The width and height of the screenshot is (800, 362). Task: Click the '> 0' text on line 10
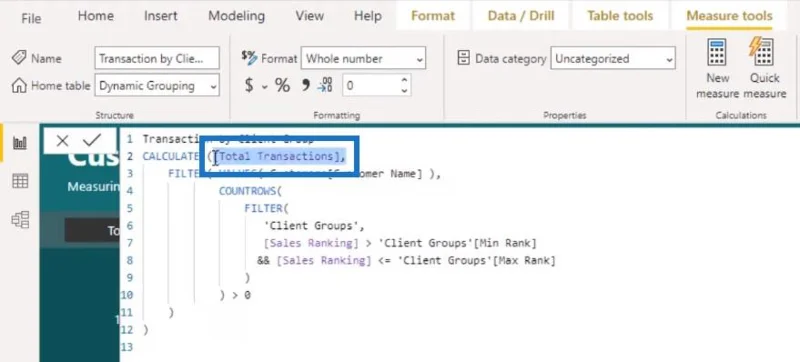coord(241,295)
